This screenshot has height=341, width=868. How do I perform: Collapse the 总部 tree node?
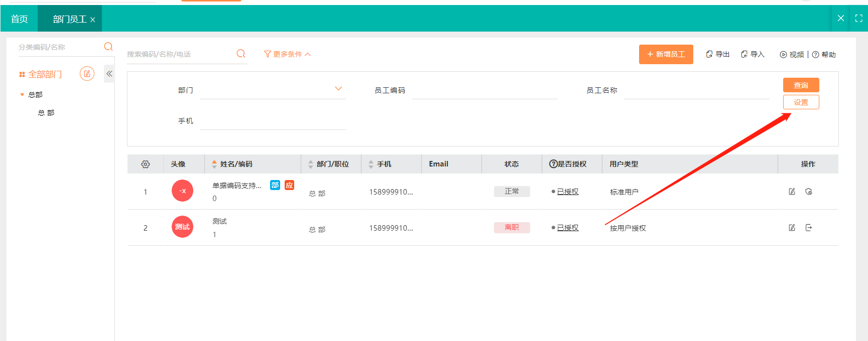coord(22,95)
